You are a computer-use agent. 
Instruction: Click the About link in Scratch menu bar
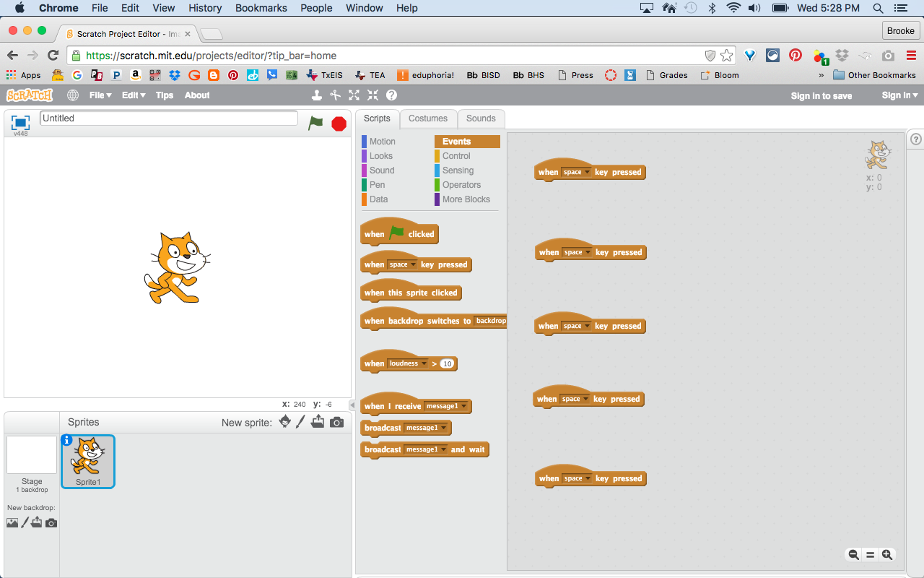click(197, 95)
